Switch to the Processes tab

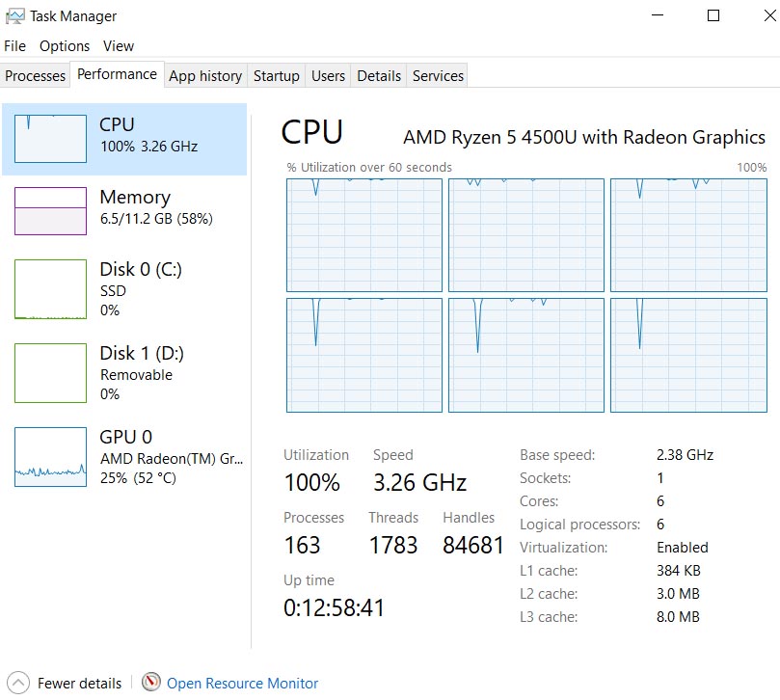(x=36, y=76)
